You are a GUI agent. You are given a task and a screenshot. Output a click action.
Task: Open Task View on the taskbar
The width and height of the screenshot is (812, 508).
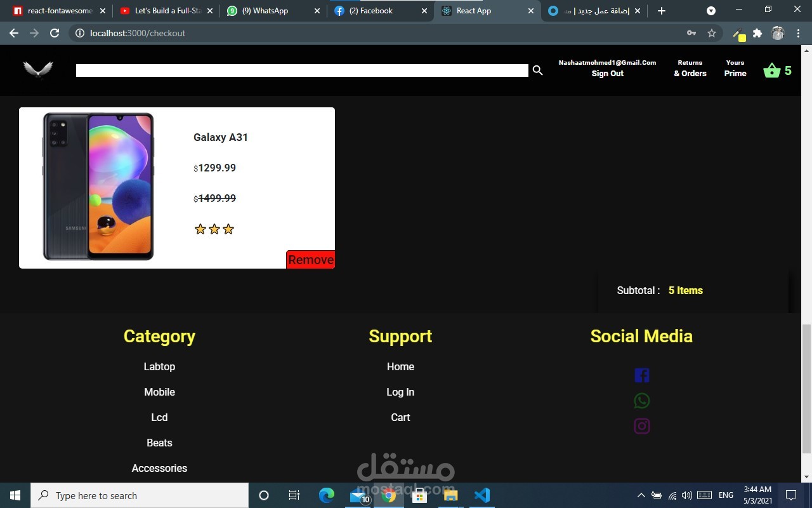point(294,495)
